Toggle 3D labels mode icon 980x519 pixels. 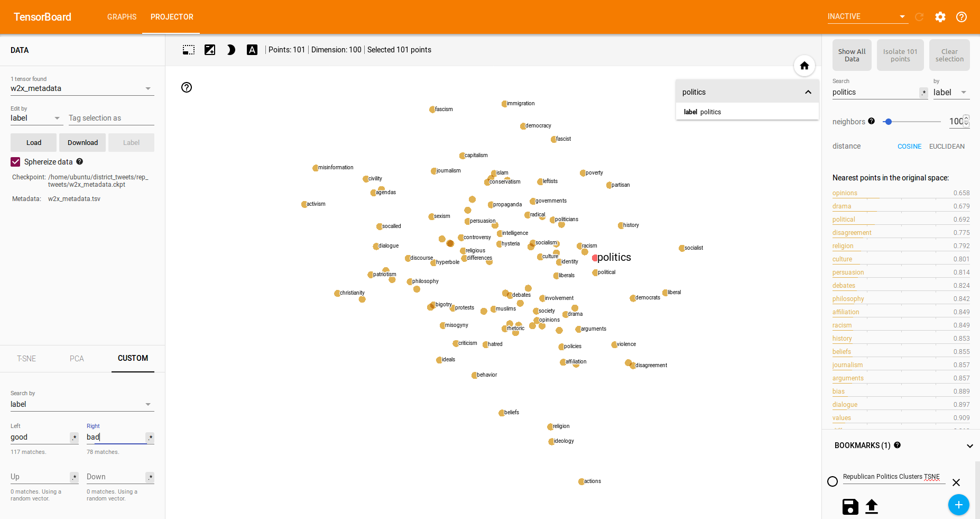pyautogui.click(x=252, y=50)
